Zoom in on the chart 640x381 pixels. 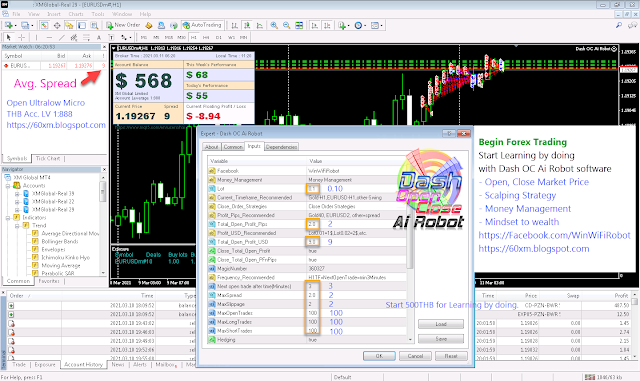tap(274, 25)
